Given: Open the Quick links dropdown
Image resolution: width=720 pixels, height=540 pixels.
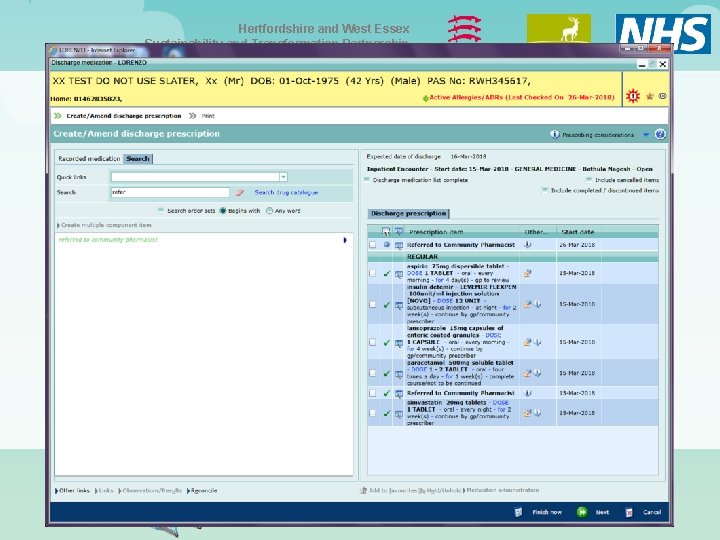Looking at the screenshot, I should point(283,177).
